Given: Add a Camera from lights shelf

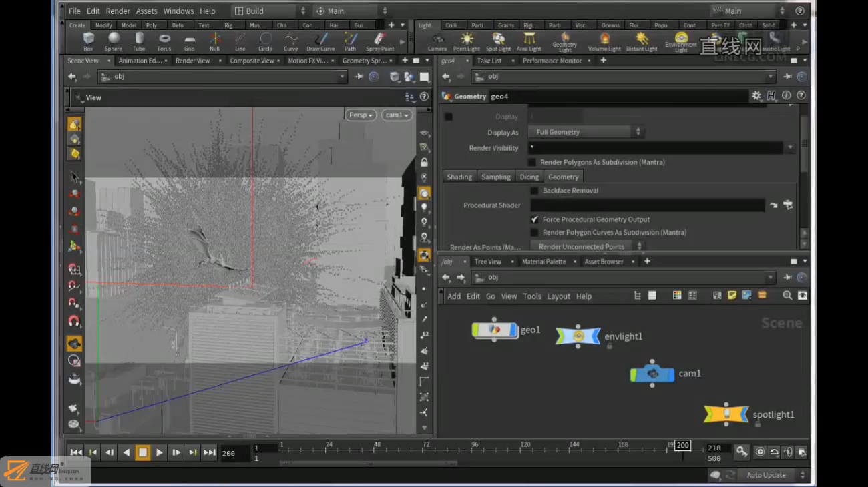Looking at the screenshot, I should [x=437, y=42].
